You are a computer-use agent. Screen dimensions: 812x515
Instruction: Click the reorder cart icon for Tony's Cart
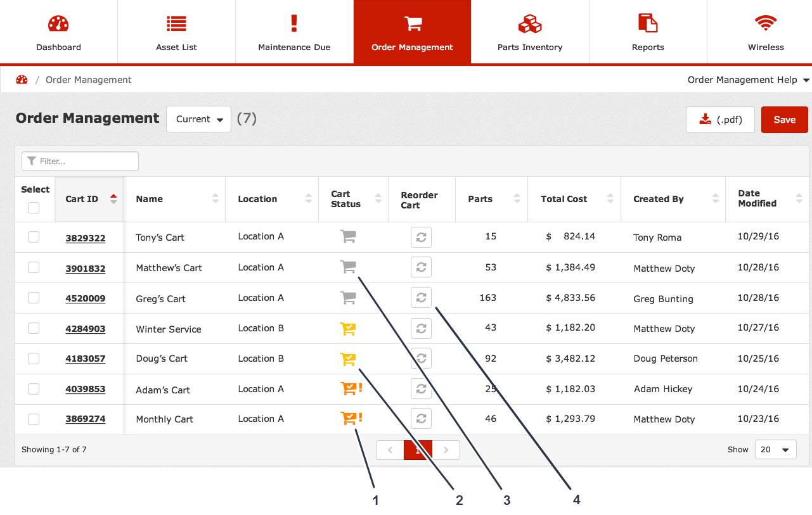click(421, 237)
